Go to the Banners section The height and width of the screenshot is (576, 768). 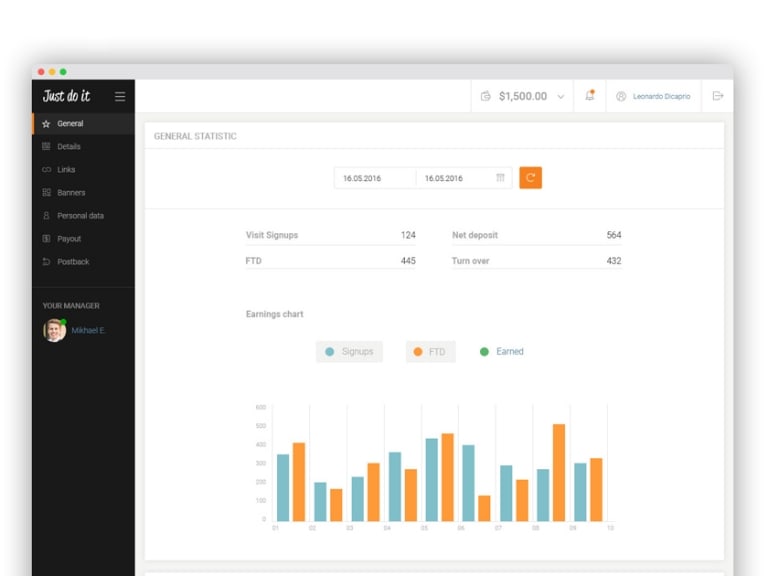point(70,193)
